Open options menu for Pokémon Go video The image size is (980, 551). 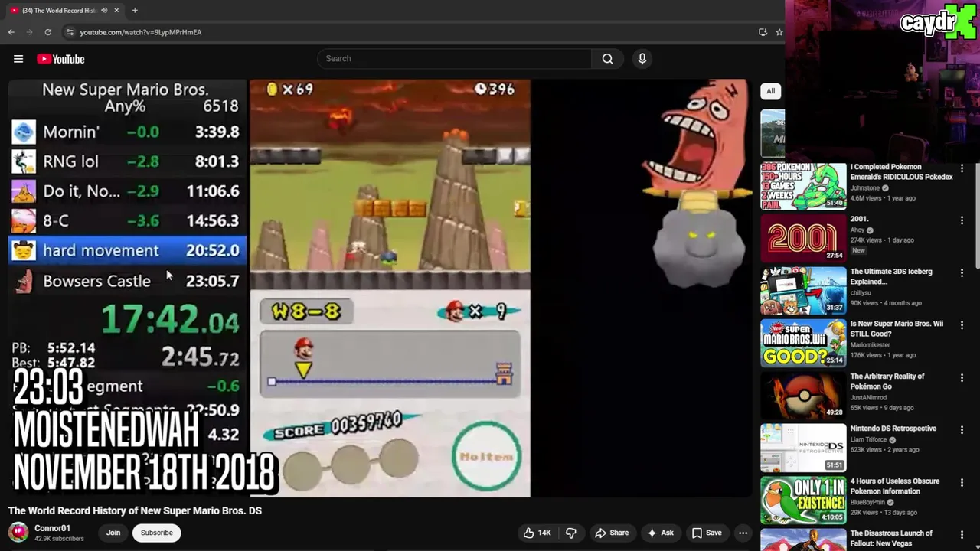[962, 377]
